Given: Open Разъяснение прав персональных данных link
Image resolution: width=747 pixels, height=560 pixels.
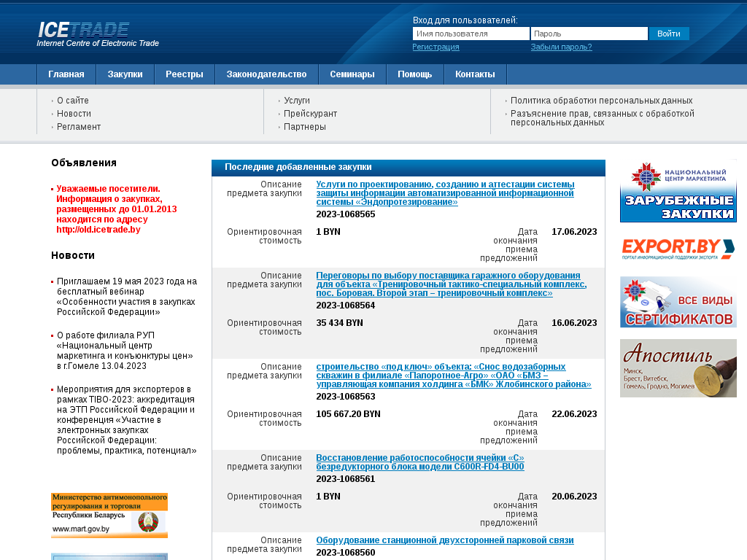Looking at the screenshot, I should pyautogui.click(x=602, y=118).
